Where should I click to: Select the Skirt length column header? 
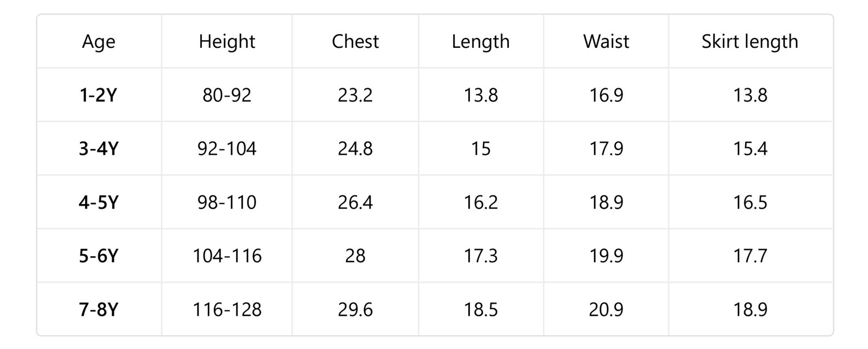(x=750, y=42)
